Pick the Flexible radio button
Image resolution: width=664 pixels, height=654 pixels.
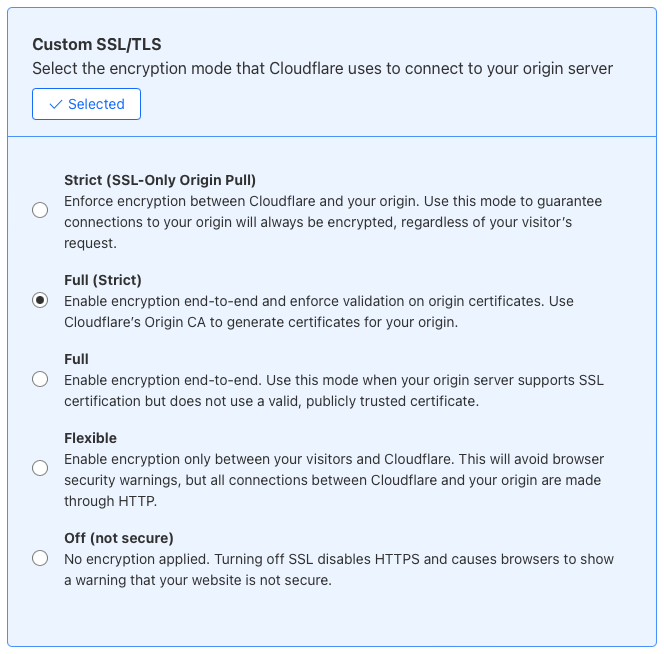point(40,468)
